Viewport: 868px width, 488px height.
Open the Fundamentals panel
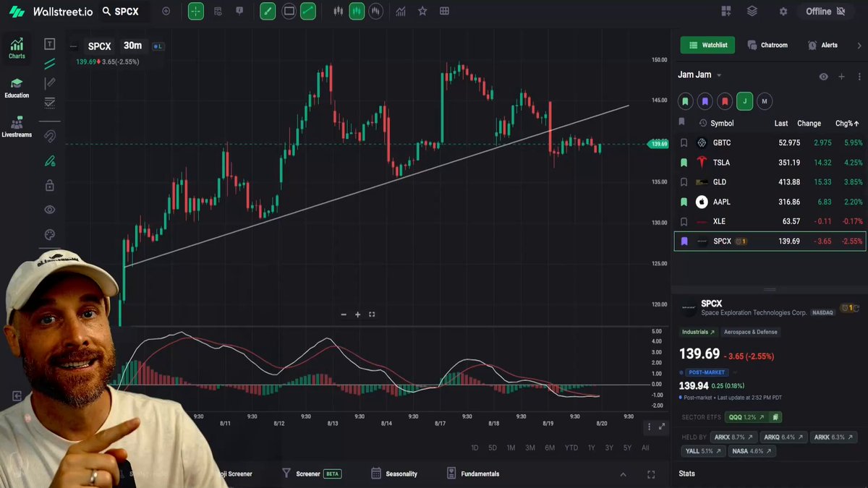click(x=473, y=474)
